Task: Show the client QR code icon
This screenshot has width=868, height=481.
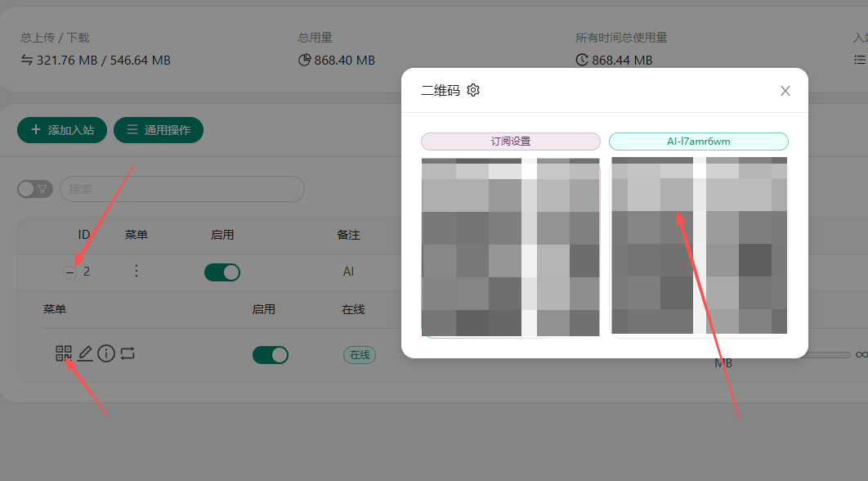Action: click(64, 353)
